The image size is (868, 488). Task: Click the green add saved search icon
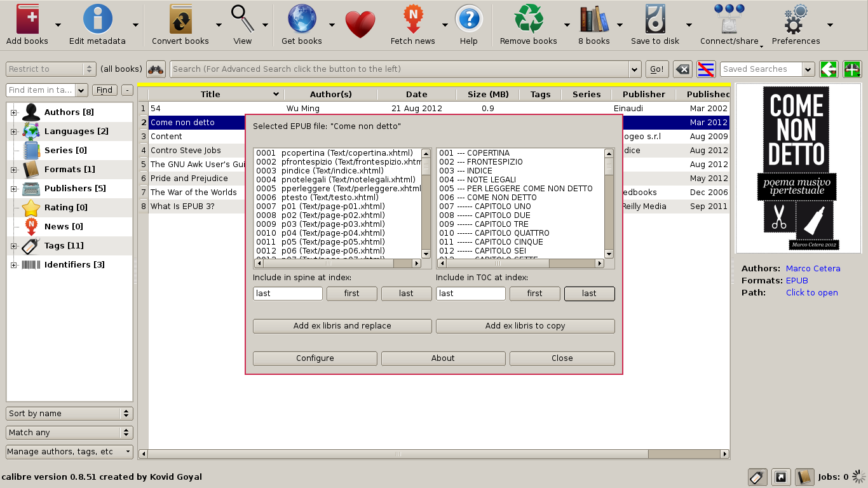pyautogui.click(x=852, y=69)
